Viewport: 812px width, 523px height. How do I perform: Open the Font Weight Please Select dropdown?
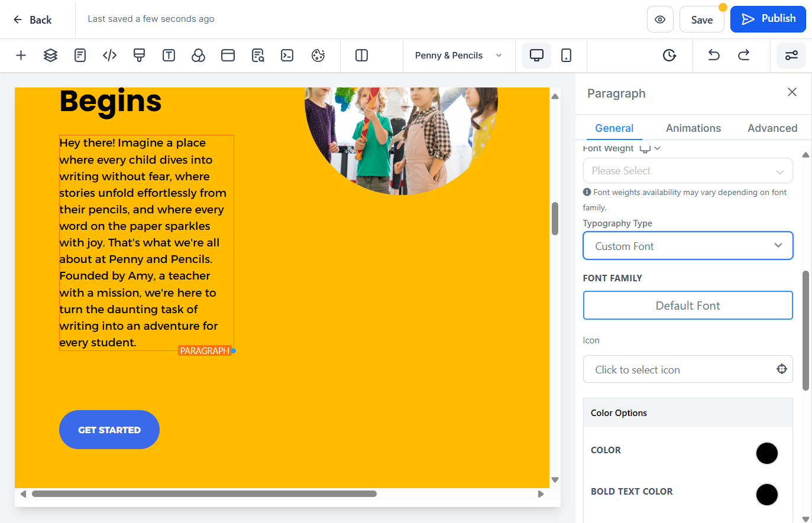[688, 171]
